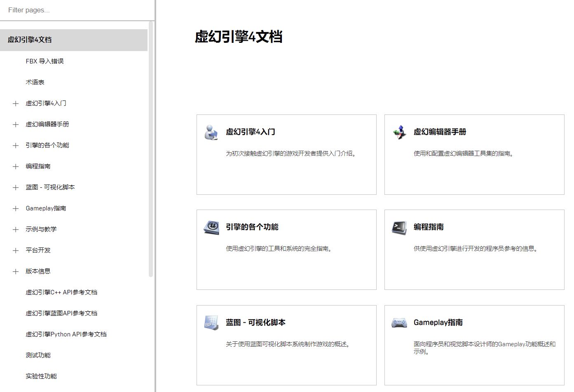Click the 蓝图 - 可视化脚本 card icon
This screenshot has height=392, width=574.
coord(211,323)
